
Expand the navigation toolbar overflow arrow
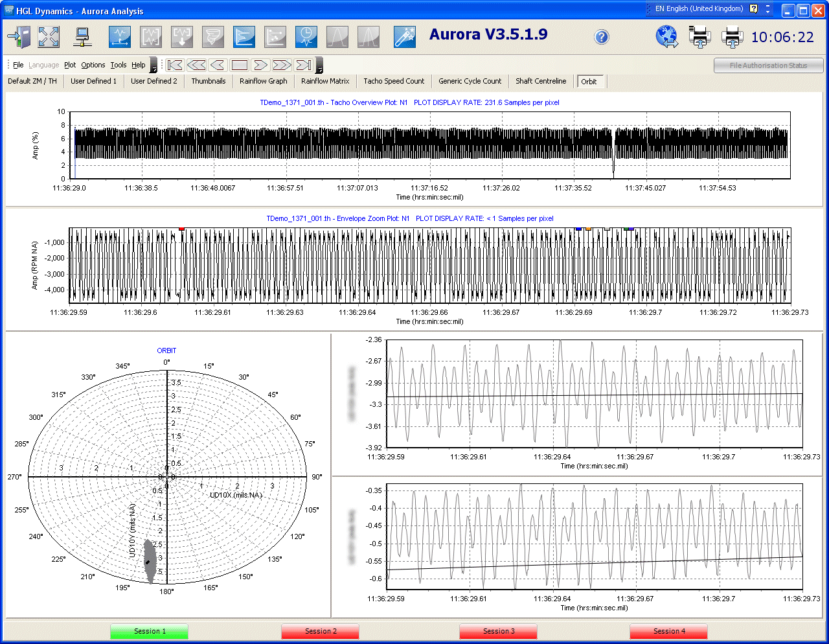(x=319, y=65)
